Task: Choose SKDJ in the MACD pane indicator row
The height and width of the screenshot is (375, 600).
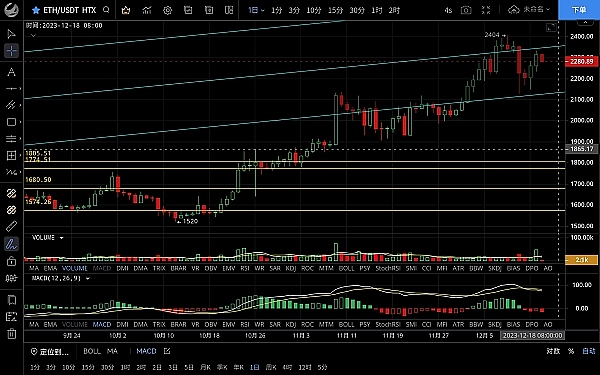Action: pyautogui.click(x=494, y=324)
